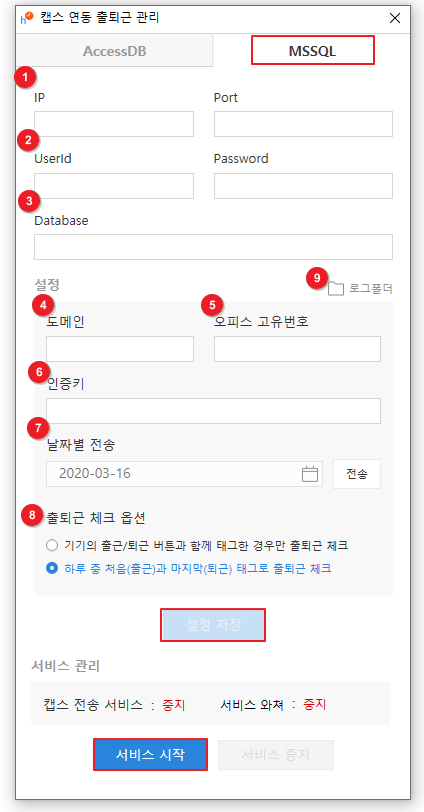Click into the Password text box

[x=303, y=186]
